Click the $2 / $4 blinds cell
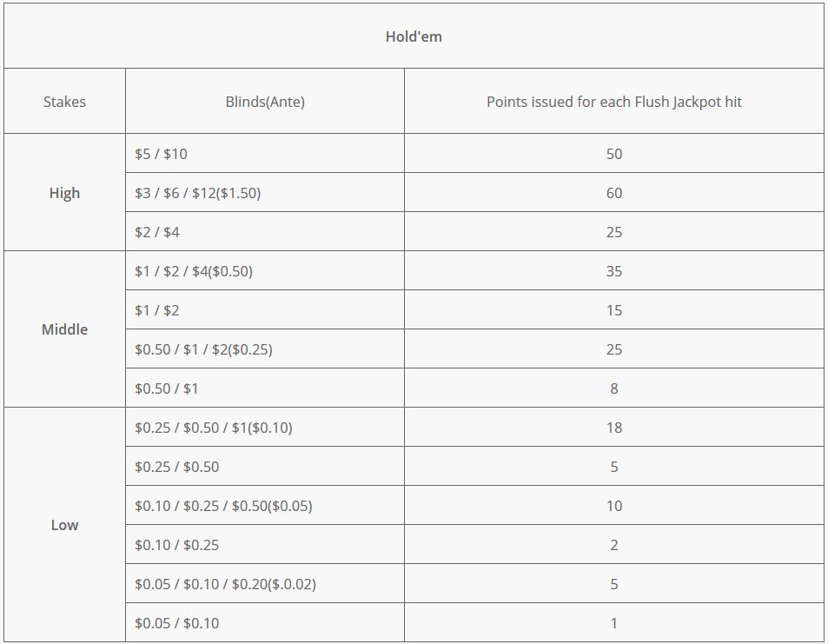Screen dimensions: 828x644 coord(264,231)
